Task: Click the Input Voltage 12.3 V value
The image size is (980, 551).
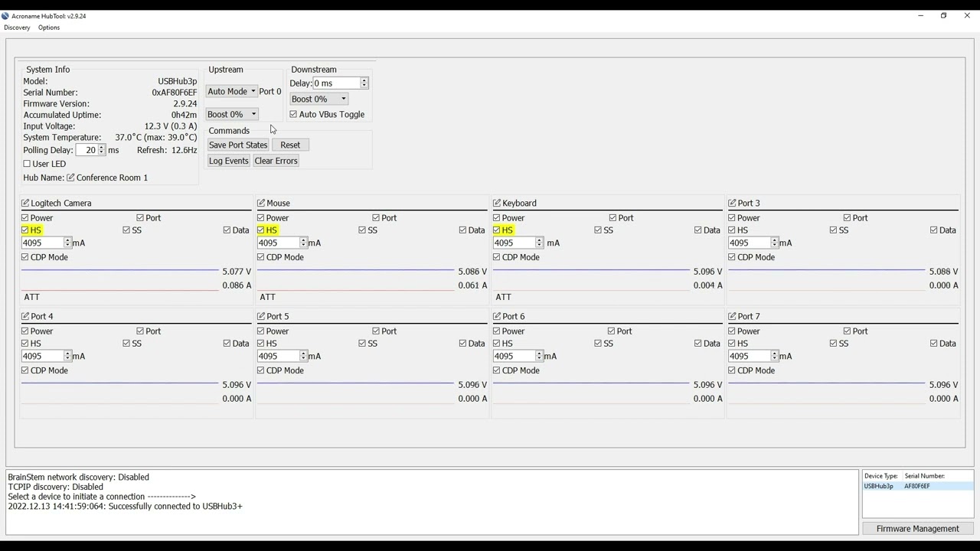Action: [x=171, y=126]
